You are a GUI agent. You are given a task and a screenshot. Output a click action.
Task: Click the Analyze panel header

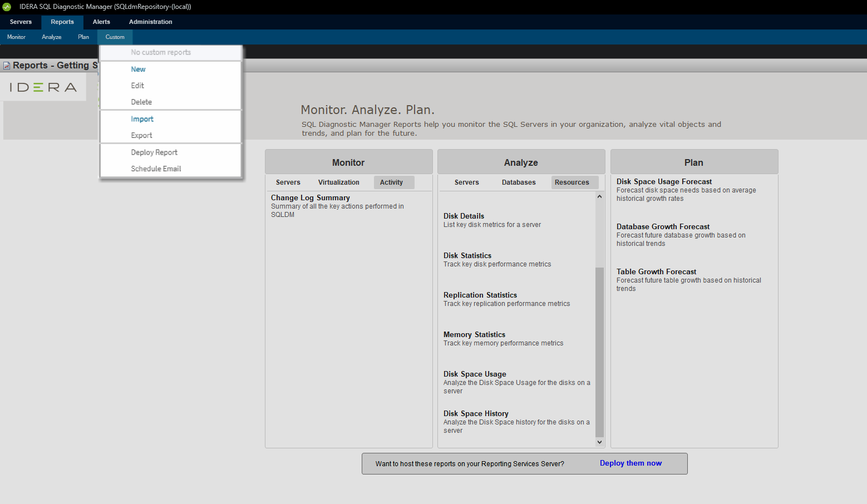(521, 162)
